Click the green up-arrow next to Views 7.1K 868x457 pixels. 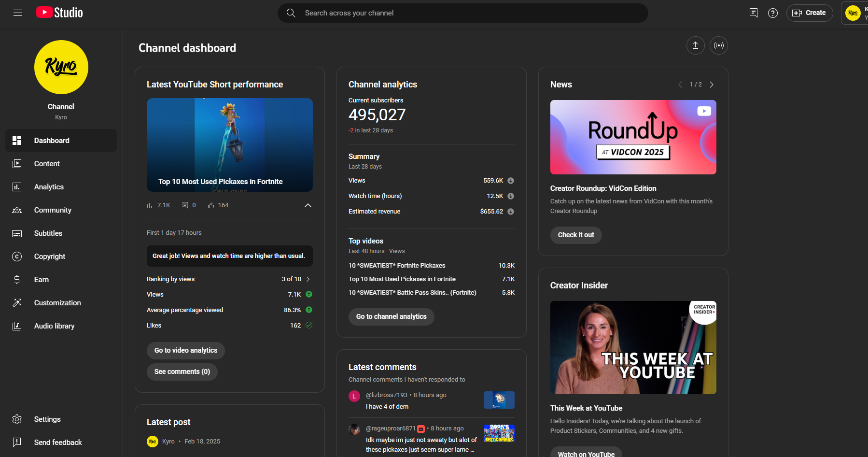[309, 295]
